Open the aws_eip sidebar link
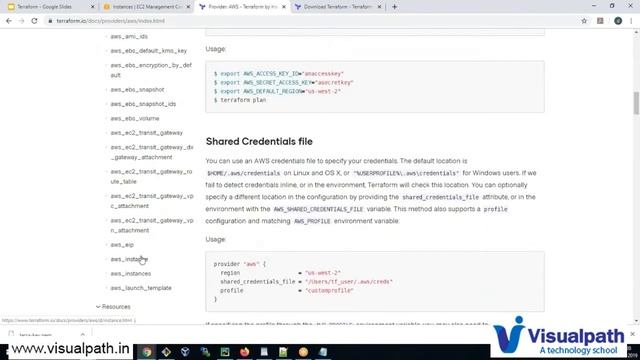 coord(122,245)
